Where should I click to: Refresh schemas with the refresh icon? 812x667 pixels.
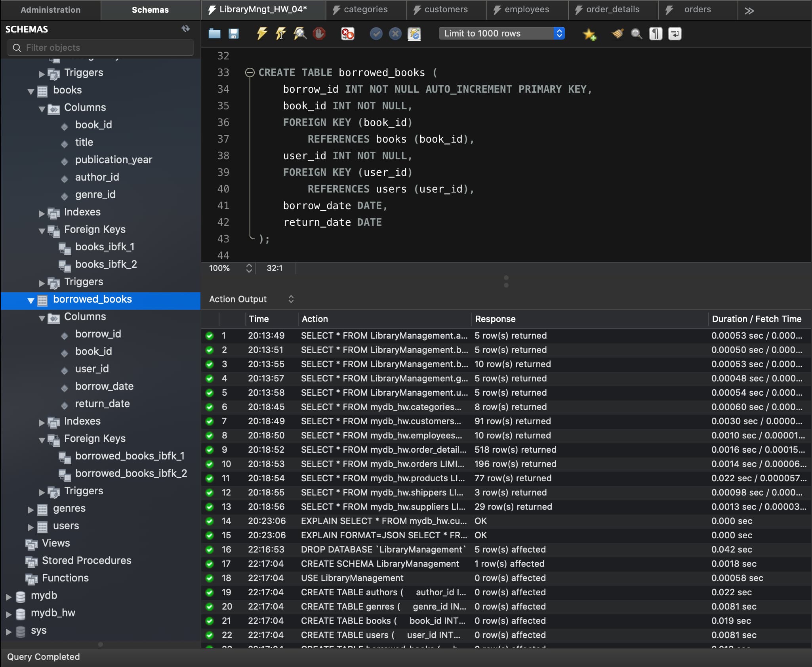pos(185,29)
